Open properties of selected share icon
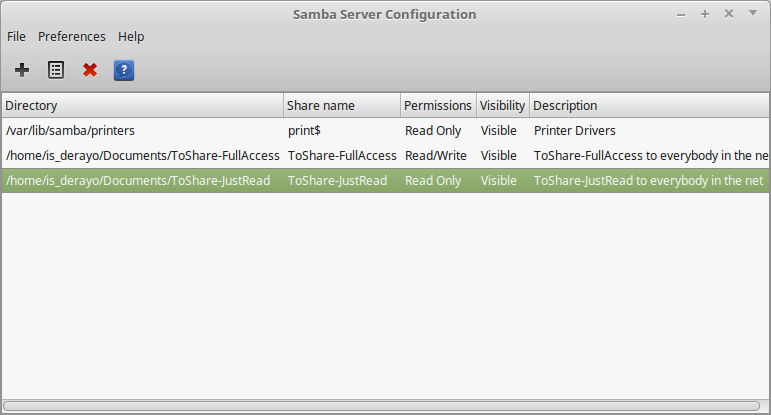This screenshot has width=771, height=415. (x=56, y=70)
